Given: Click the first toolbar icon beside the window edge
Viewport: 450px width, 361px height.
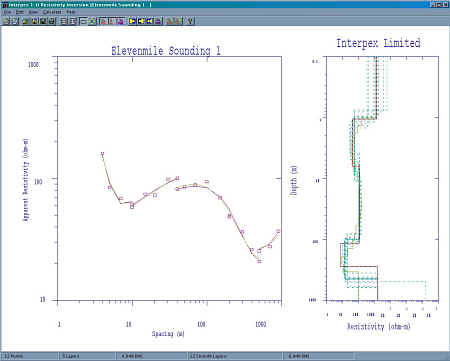Looking at the screenshot, I should tap(6, 21).
